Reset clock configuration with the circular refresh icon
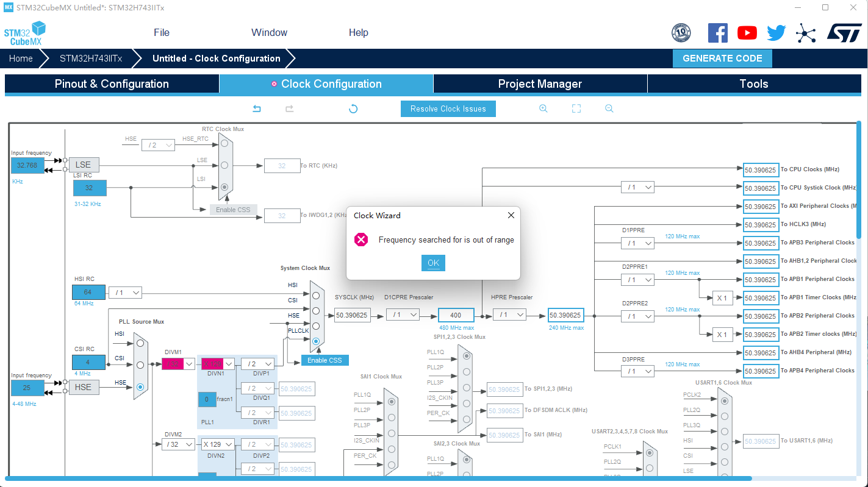This screenshot has height=487, width=868. pos(353,108)
